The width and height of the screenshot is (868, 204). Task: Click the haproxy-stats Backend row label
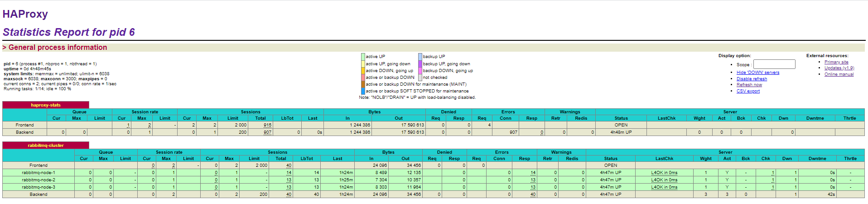coord(24,132)
